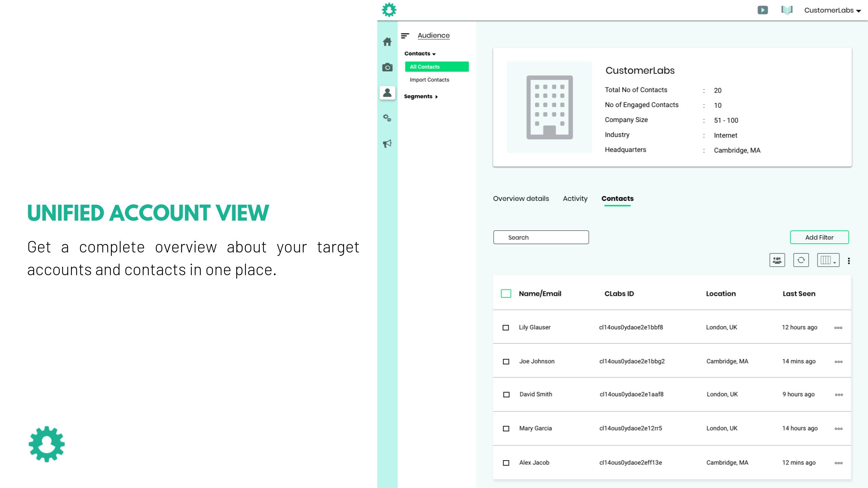The height and width of the screenshot is (488, 868).
Task: Check the Mary Garcia row checkbox
Action: click(x=506, y=429)
